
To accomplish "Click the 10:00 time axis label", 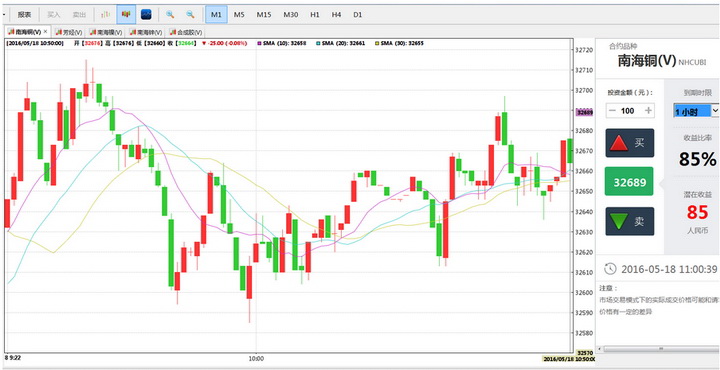I will (256, 358).
